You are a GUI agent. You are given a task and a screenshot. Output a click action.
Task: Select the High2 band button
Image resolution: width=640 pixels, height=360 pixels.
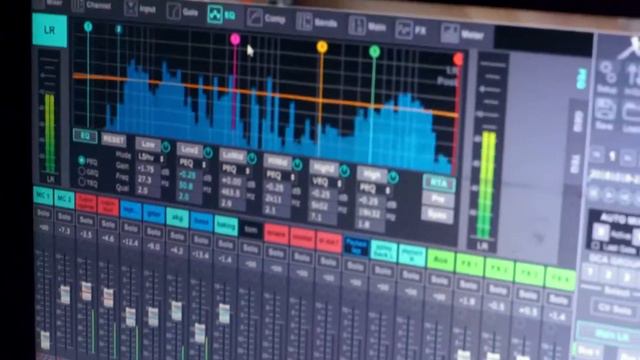point(324,169)
